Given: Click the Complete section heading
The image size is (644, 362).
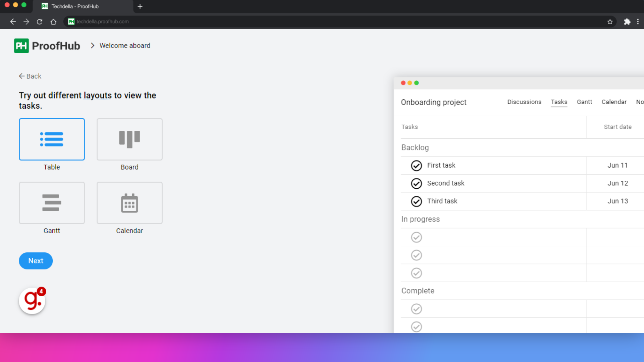Looking at the screenshot, I should coord(418,291).
